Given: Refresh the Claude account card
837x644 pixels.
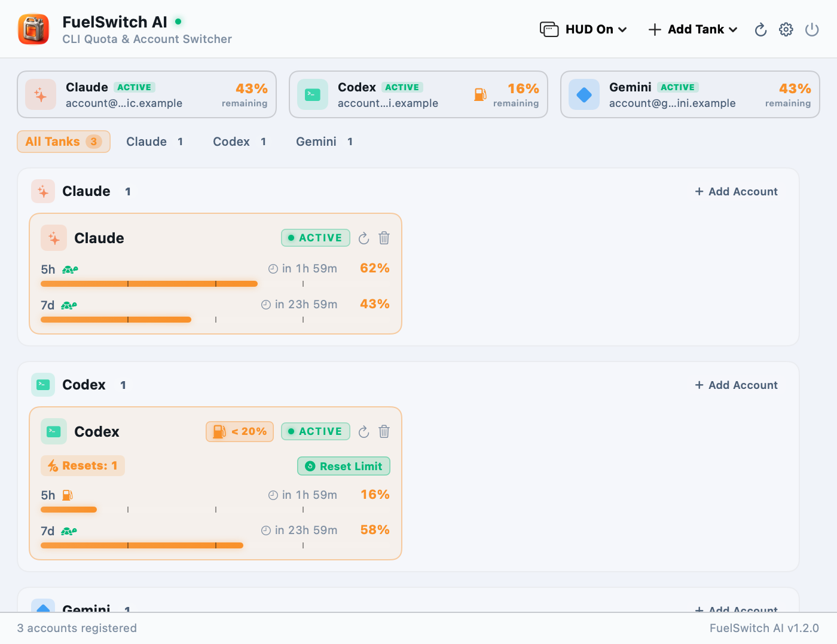Looking at the screenshot, I should (x=363, y=238).
